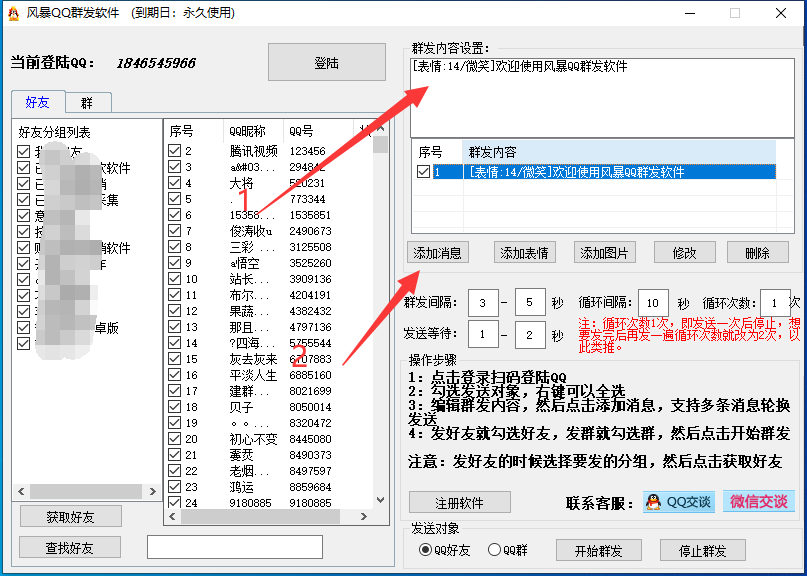Click the QQ交谈 penguin contact button
The image size is (807, 576).
coord(679,501)
